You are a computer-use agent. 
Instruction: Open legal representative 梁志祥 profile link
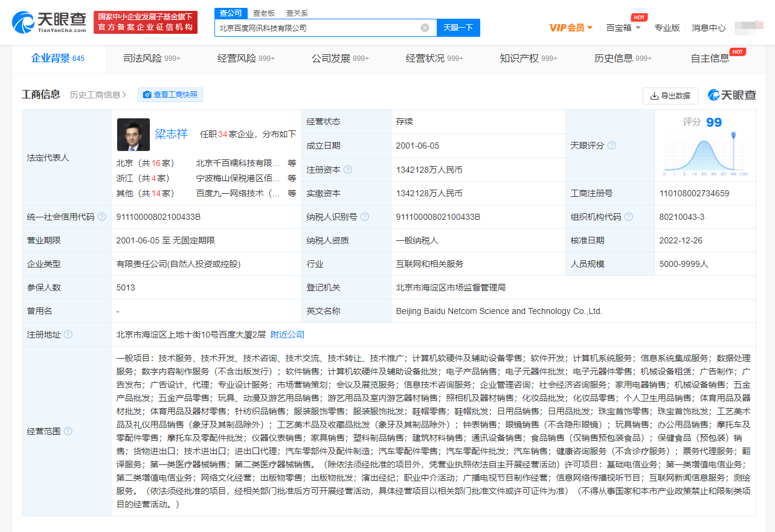(x=171, y=134)
